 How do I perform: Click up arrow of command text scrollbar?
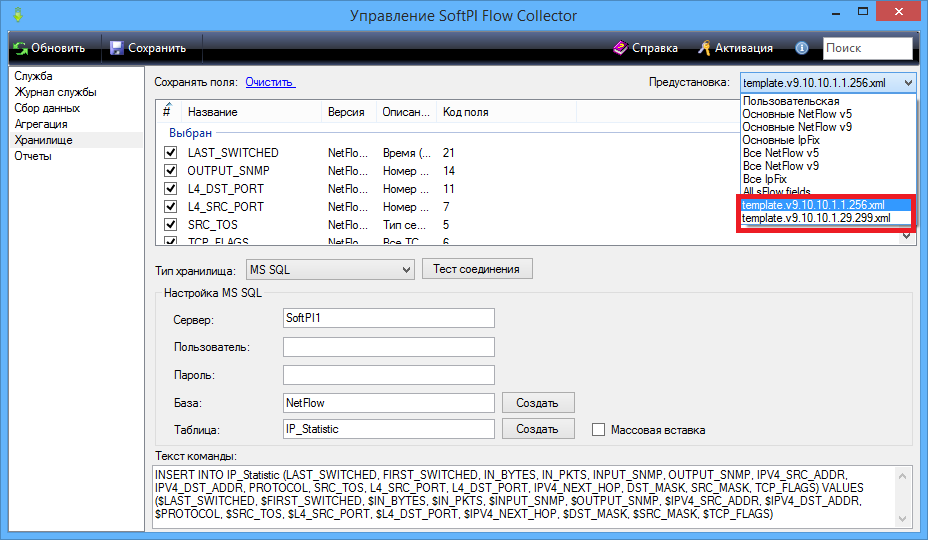903,474
